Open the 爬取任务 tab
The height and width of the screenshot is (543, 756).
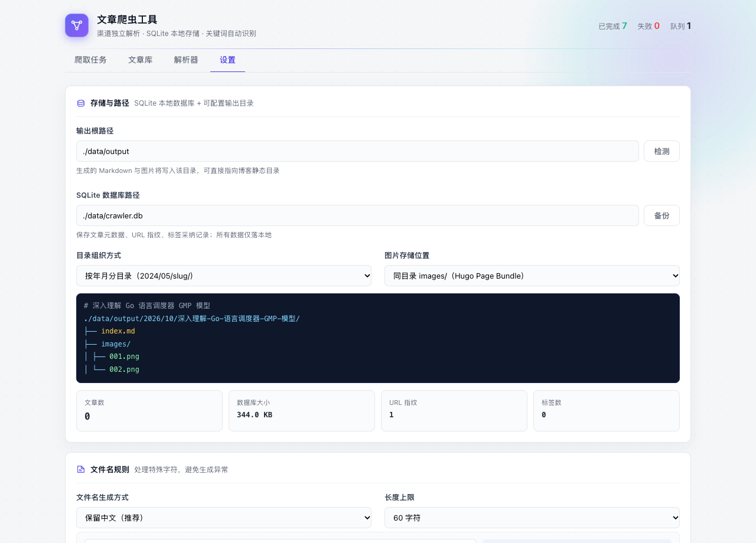click(90, 60)
